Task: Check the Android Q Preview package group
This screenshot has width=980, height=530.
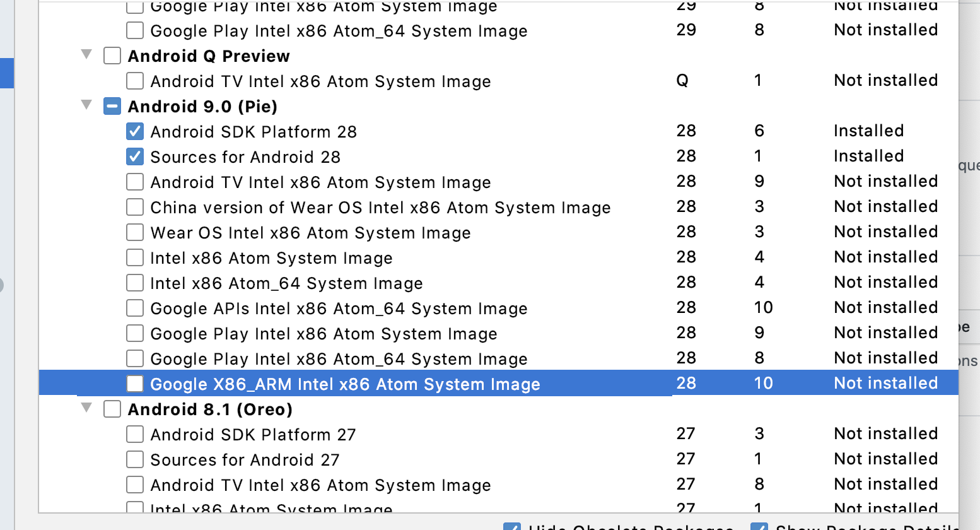Action: coord(112,56)
